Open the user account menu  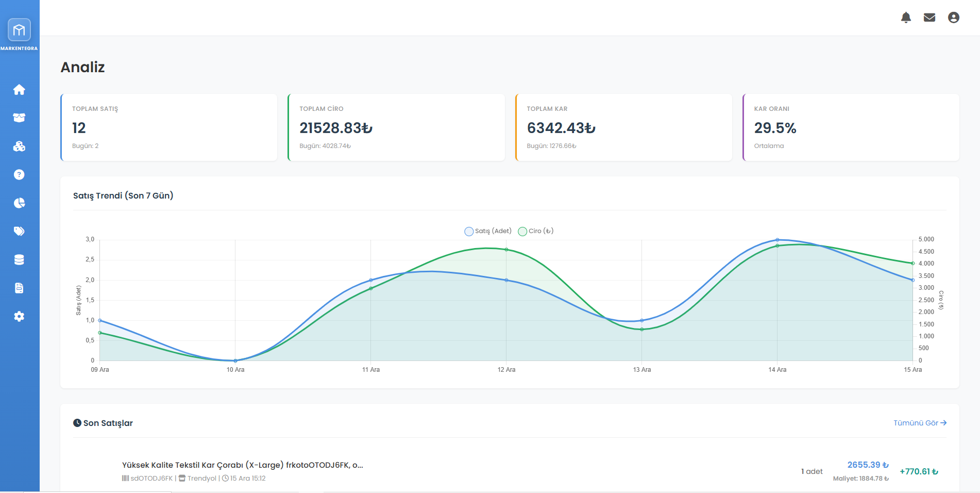point(954,18)
